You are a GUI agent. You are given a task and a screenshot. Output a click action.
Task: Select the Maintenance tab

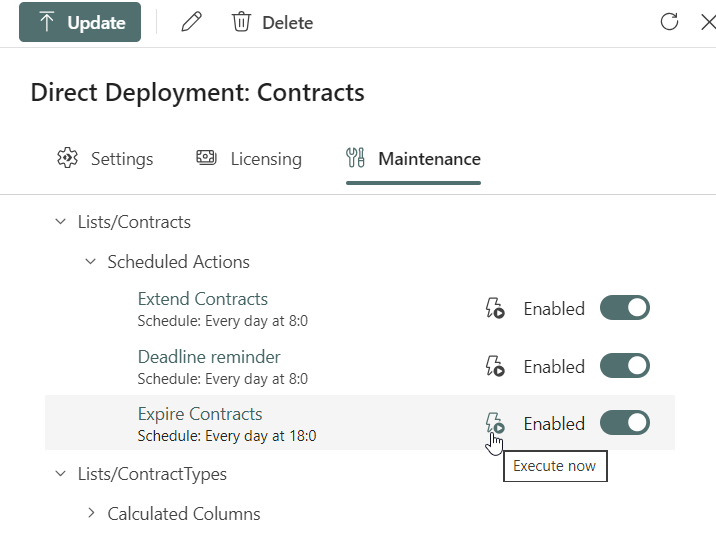pyautogui.click(x=413, y=159)
